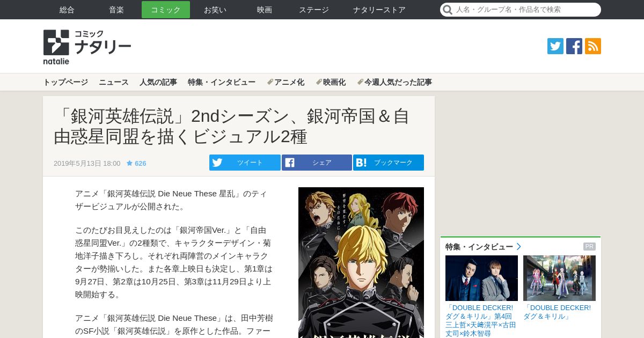Open the 銀河英雄伝説 teaser visual image
The height and width of the screenshot is (338, 644).
pos(361,262)
